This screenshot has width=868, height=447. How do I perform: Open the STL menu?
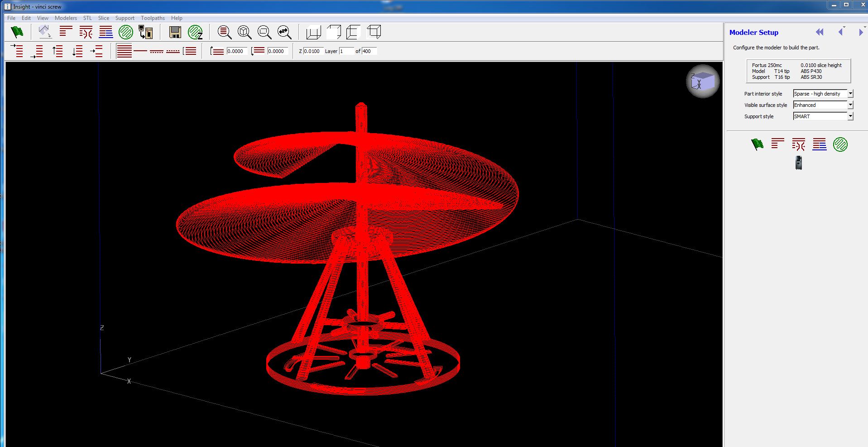pos(87,18)
